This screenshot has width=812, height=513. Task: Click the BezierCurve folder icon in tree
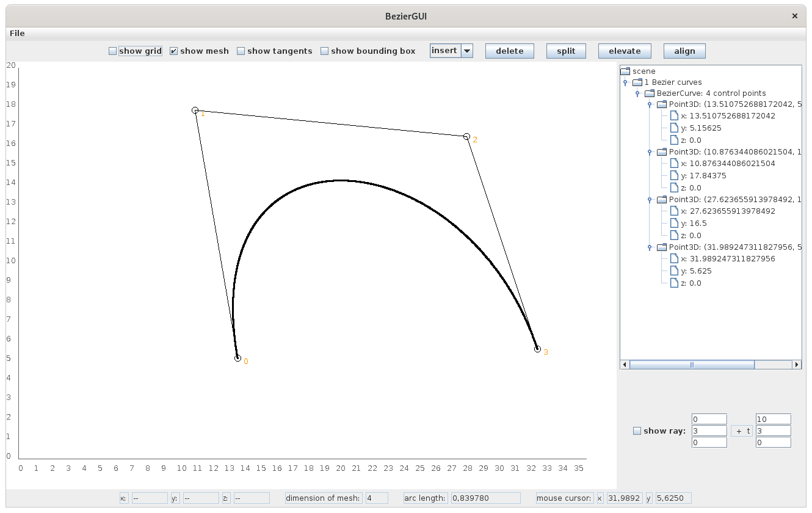[x=649, y=93]
